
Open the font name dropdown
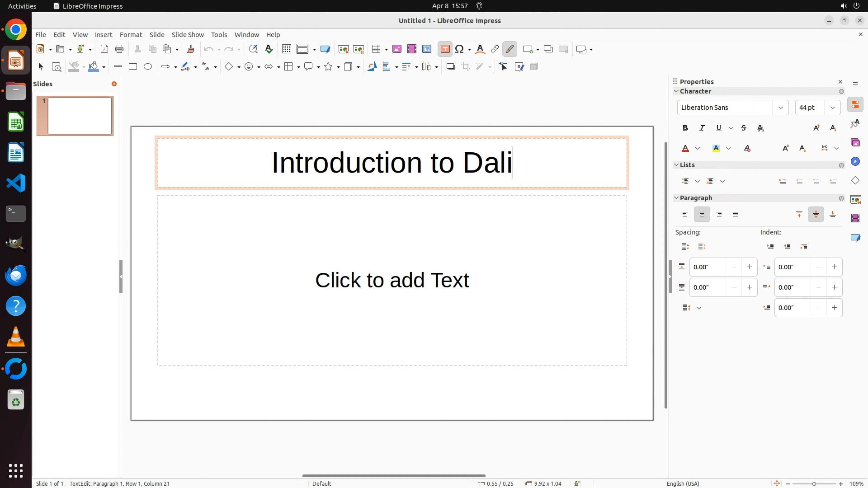click(781, 108)
